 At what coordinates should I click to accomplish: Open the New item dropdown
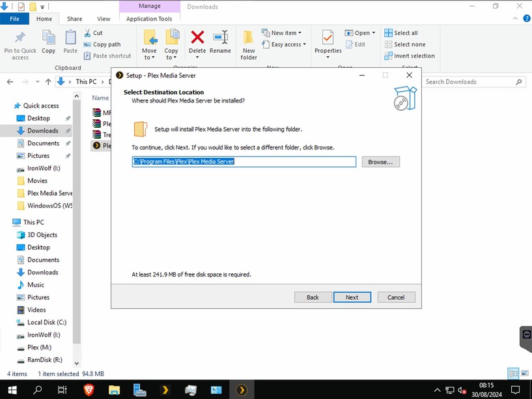[281, 33]
